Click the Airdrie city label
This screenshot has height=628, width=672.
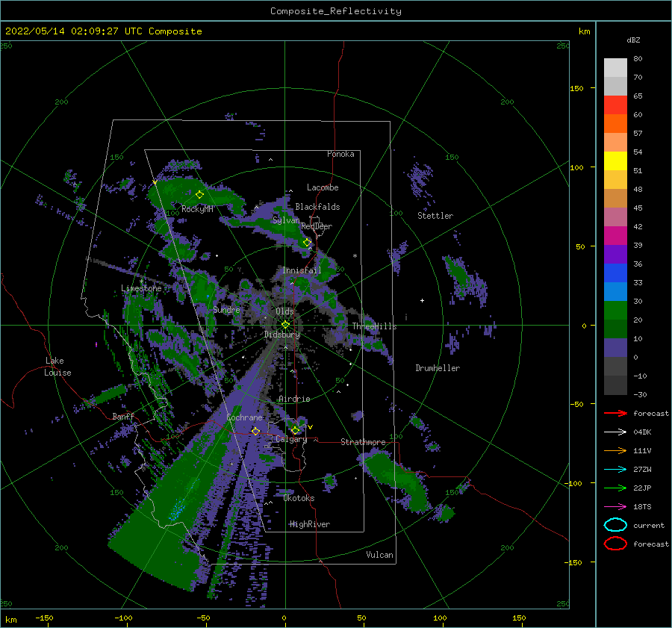click(294, 399)
